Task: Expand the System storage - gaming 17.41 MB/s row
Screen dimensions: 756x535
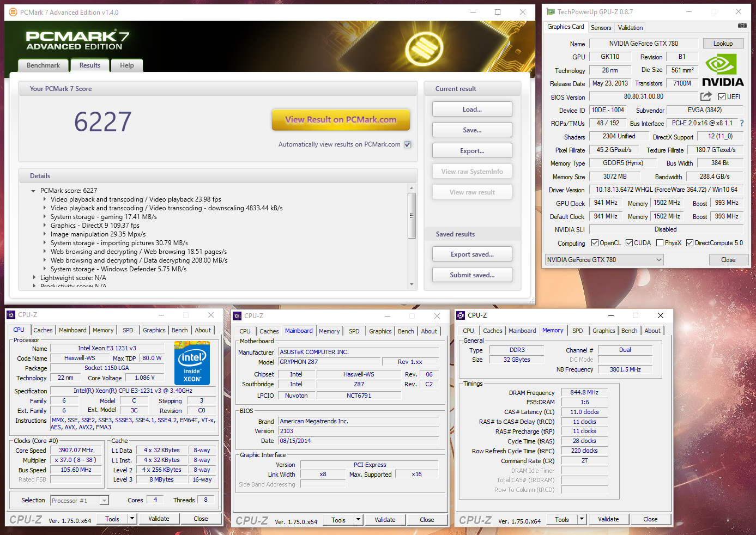Action: tap(45, 217)
